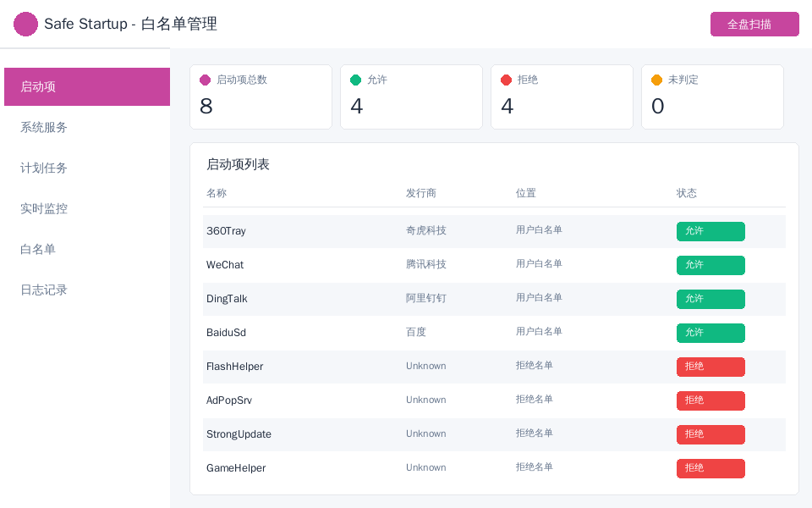Click Unknown publisher in FlashHelper row

point(425,366)
